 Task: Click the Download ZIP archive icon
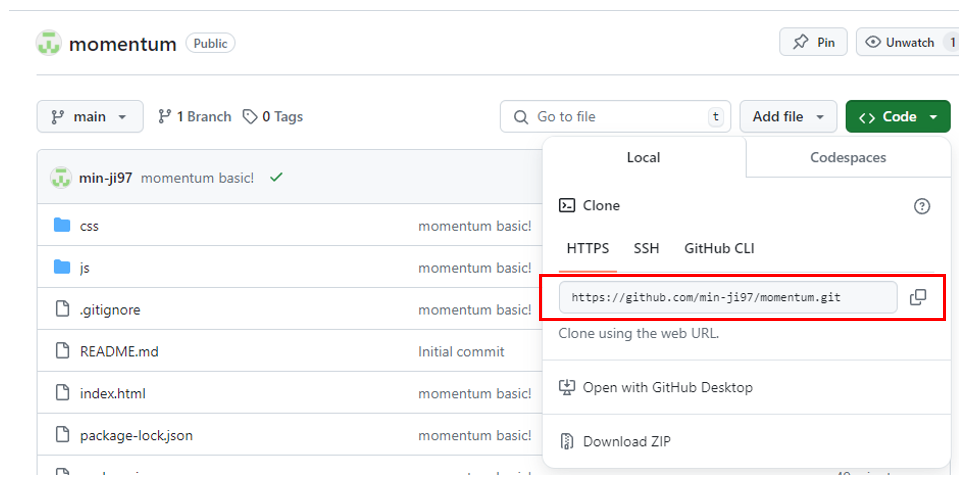567,441
